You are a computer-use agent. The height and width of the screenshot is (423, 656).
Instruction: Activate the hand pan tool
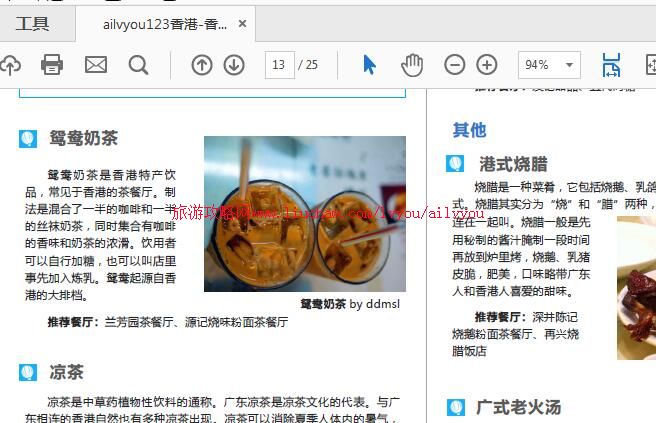tap(412, 65)
